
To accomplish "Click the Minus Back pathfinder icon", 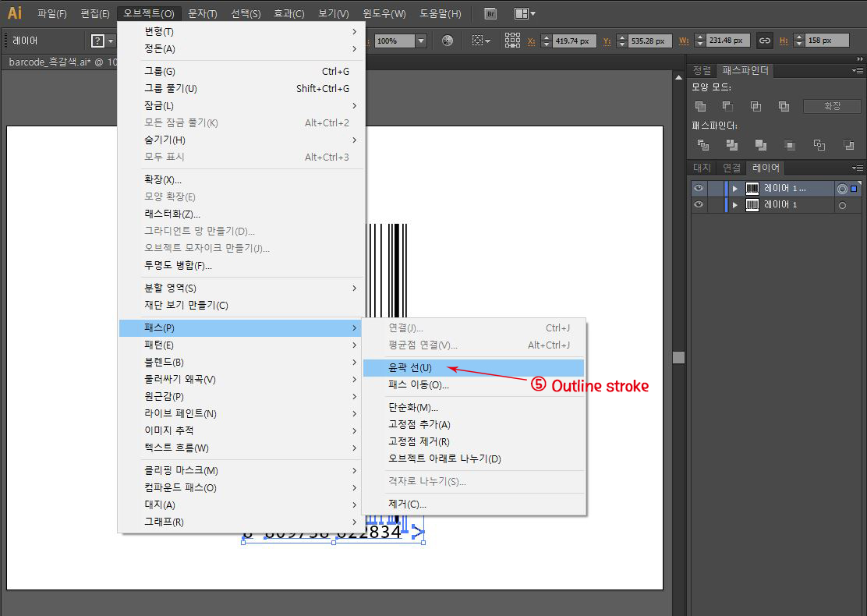I will tap(848, 145).
